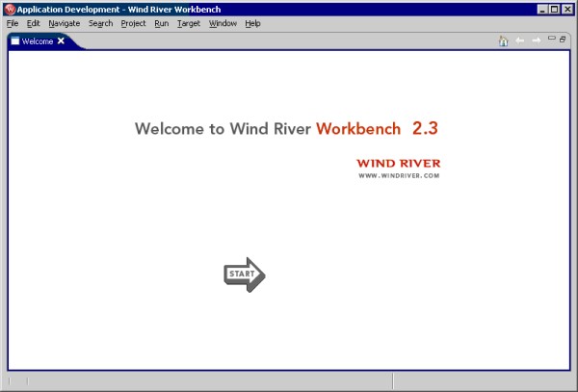Open the Window menu

point(223,23)
